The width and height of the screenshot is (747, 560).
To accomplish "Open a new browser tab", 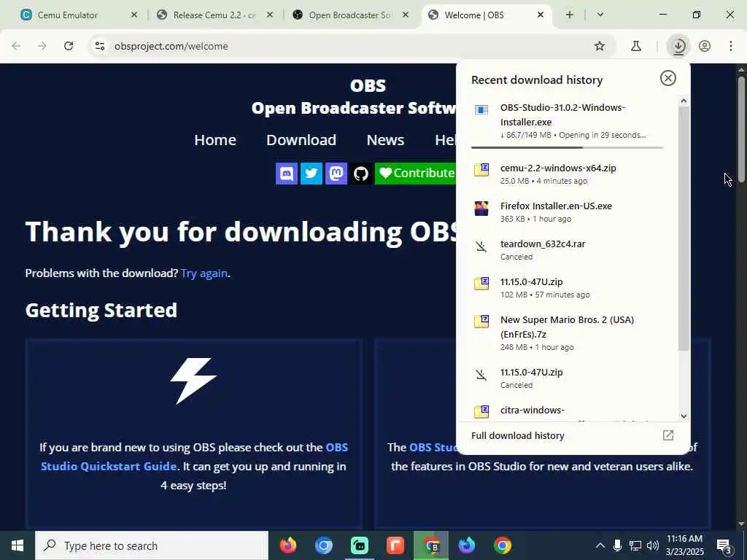I will click(x=569, y=15).
